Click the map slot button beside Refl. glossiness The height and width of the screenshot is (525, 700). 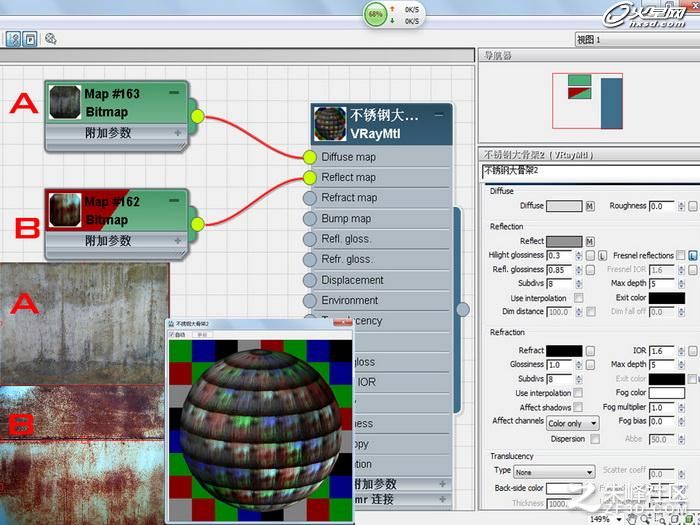coord(590,270)
